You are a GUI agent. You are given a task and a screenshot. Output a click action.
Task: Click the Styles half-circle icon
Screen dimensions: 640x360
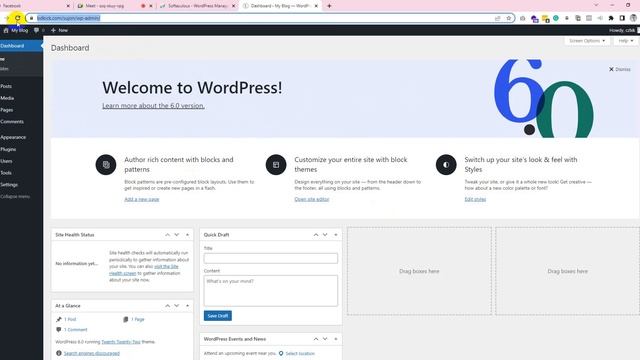(446, 165)
